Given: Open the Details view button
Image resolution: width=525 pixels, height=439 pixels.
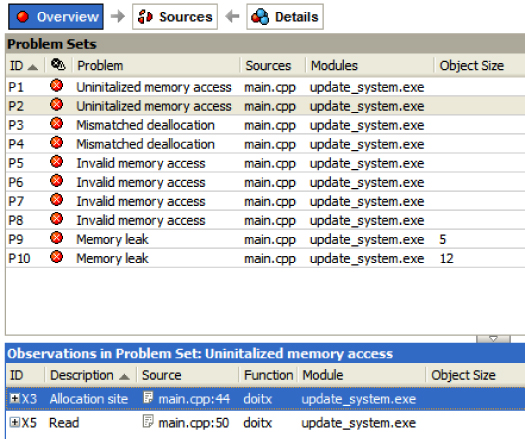Looking at the screenshot, I should (x=285, y=17).
